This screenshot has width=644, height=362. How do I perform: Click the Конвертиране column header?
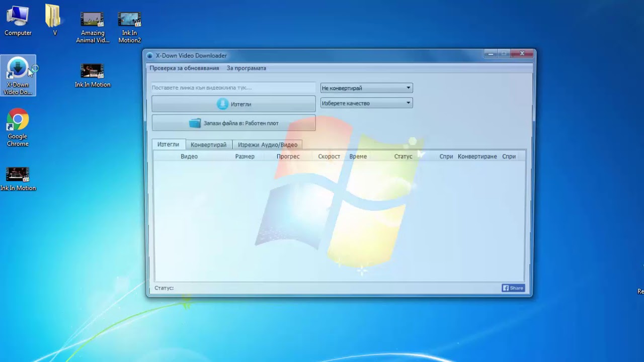[477, 156]
